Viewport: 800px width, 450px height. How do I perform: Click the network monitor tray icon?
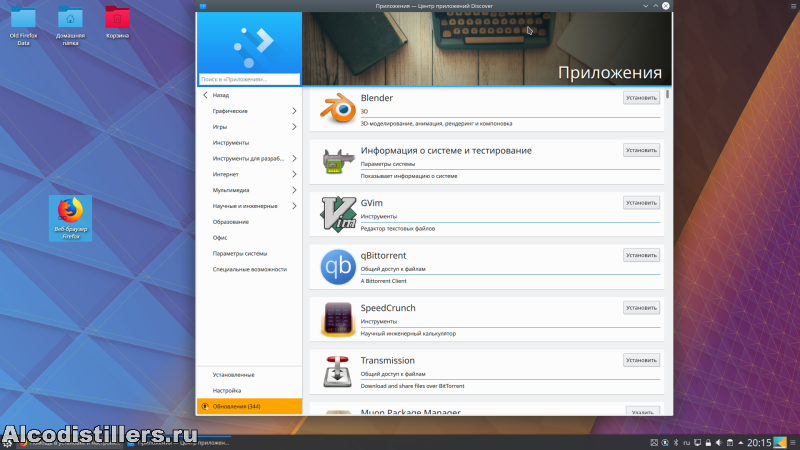697,443
